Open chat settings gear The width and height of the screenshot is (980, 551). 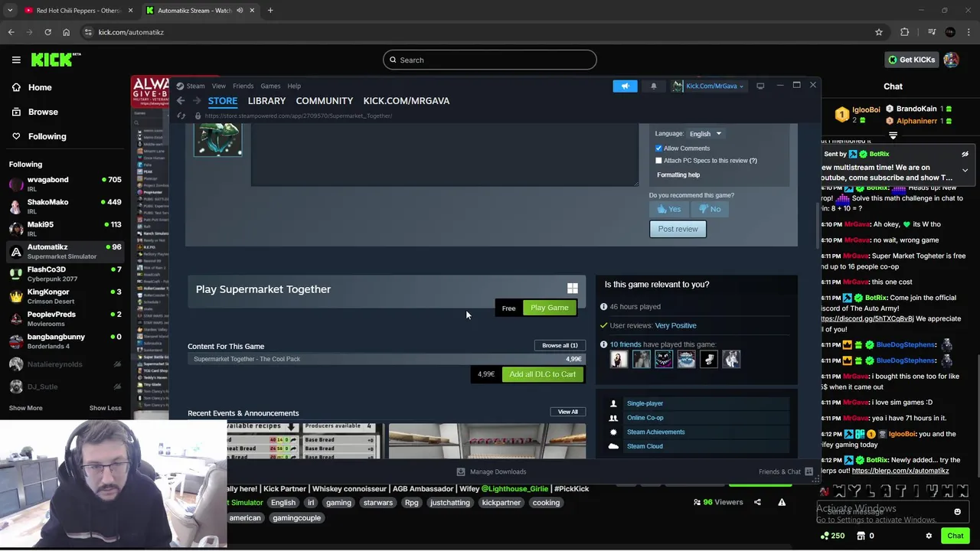point(929,536)
